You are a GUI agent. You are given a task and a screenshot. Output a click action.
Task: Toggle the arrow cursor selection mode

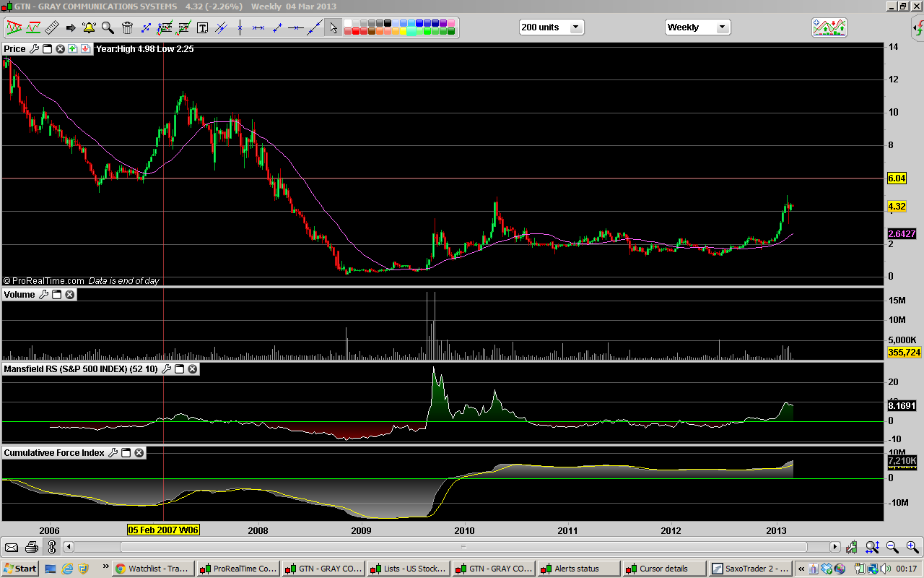point(333,28)
